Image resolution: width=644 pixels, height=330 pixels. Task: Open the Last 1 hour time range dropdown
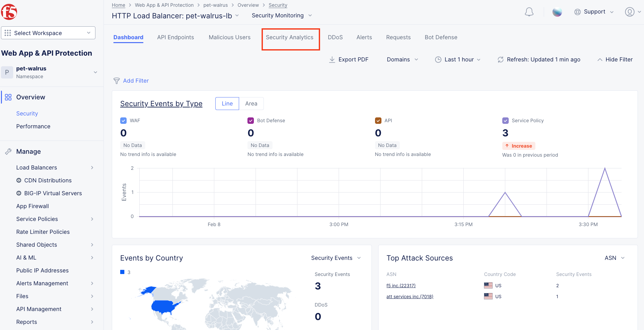458,60
